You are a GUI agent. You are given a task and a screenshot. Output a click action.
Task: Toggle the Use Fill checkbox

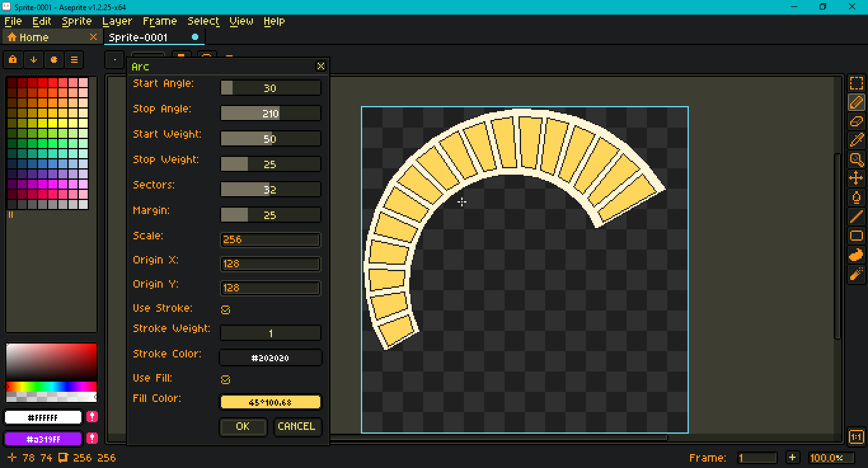pos(225,380)
